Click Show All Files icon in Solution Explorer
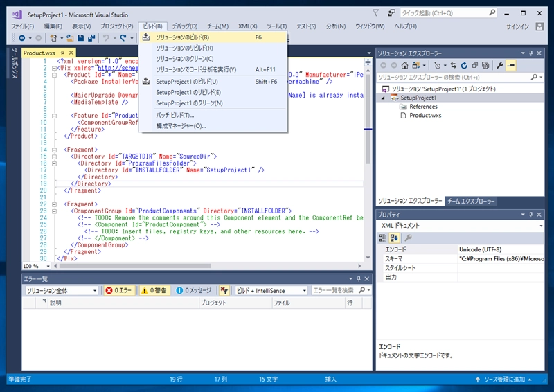 [x=486, y=65]
